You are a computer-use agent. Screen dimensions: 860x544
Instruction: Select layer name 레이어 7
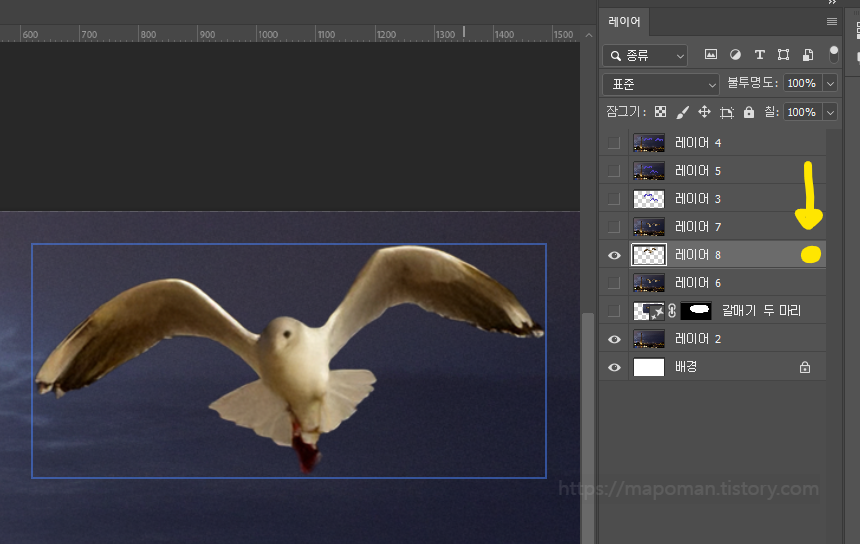click(698, 226)
